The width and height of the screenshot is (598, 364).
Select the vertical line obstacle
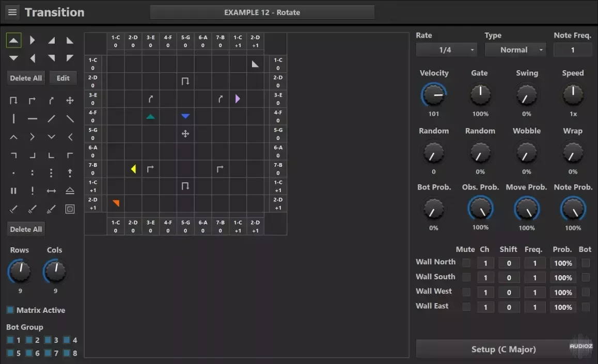(14, 119)
